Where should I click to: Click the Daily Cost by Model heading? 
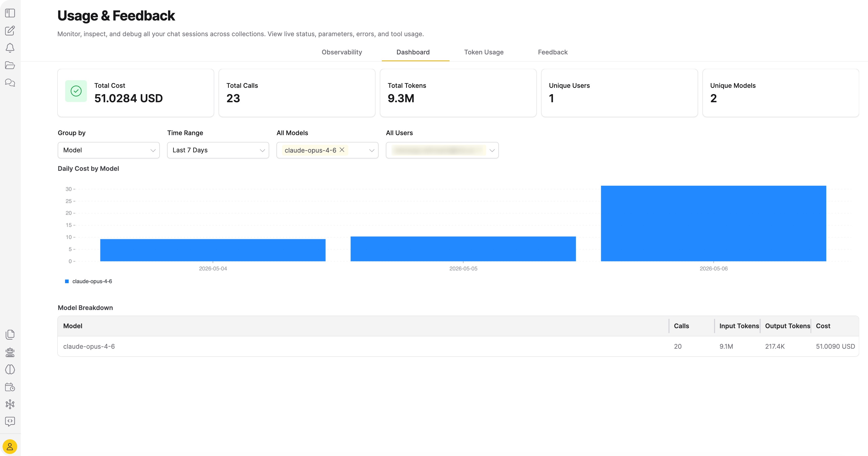88,168
